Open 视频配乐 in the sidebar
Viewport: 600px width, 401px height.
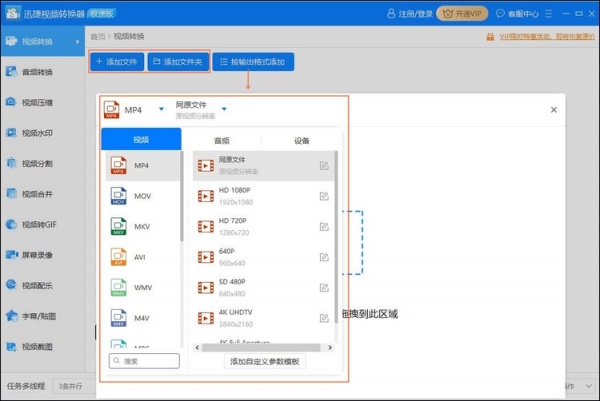coord(42,285)
